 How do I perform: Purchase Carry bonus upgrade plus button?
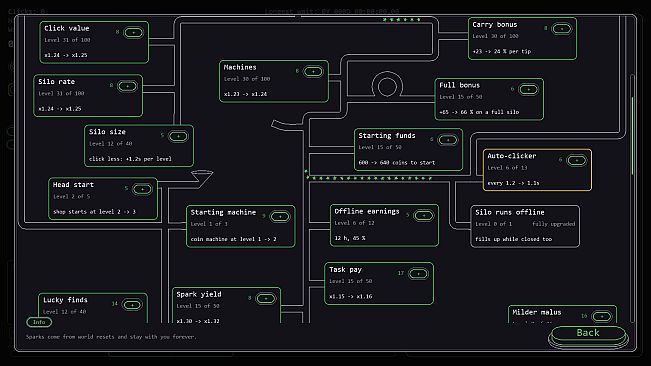pos(562,29)
